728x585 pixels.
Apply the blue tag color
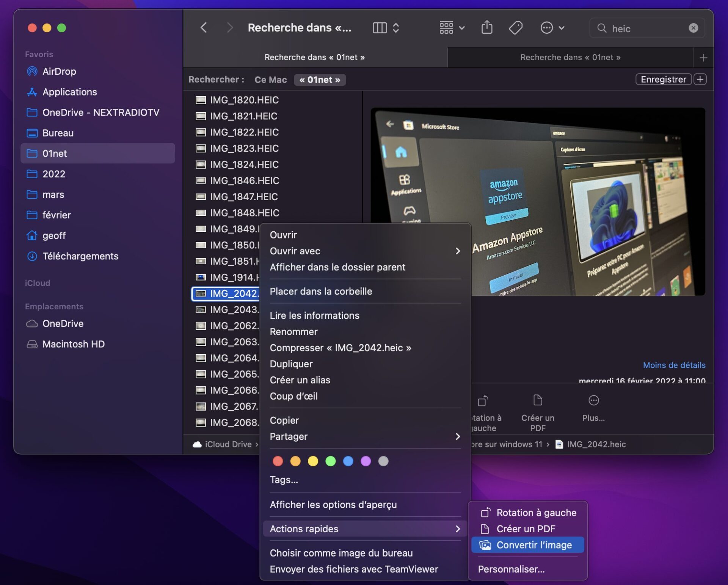click(x=348, y=461)
